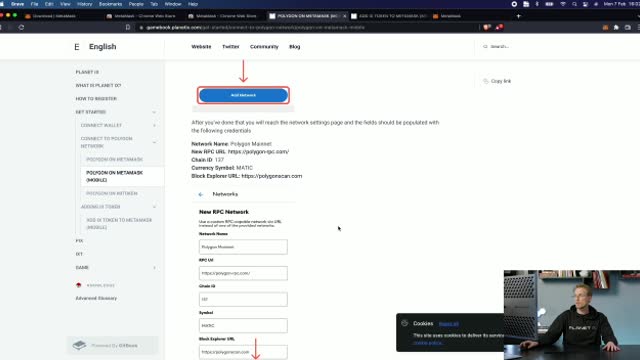This screenshot has width=640, height=360.
Task: Click the English language selector
Action: tap(102, 47)
